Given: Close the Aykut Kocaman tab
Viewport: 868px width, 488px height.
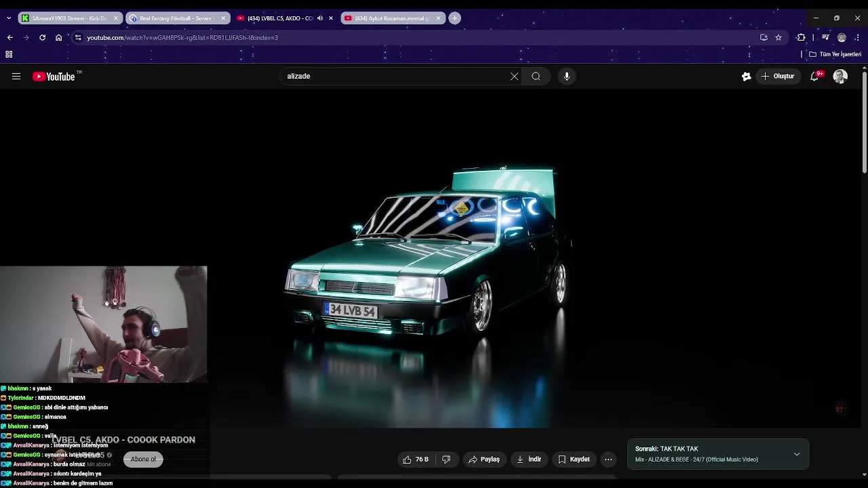Looking at the screenshot, I should [x=438, y=18].
